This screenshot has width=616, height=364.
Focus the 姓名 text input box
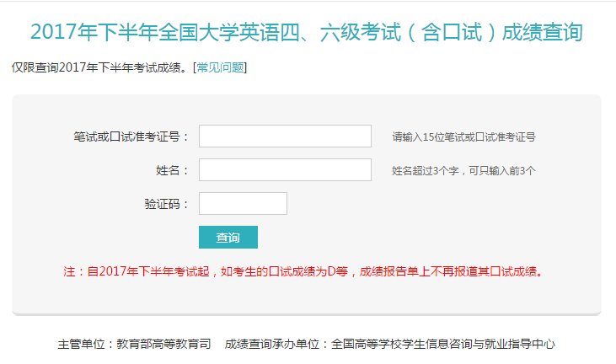click(285, 169)
